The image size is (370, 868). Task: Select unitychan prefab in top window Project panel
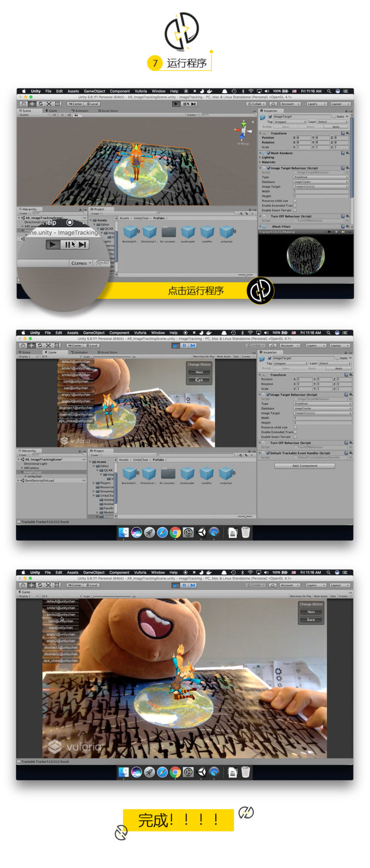[x=226, y=233]
